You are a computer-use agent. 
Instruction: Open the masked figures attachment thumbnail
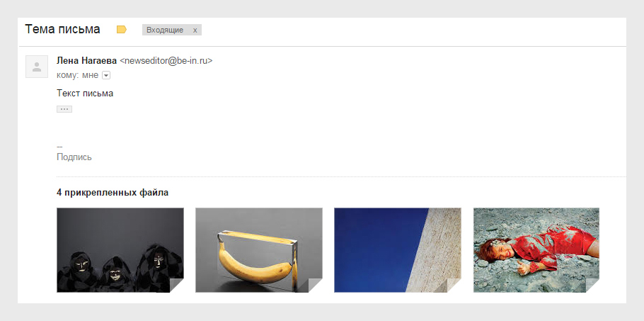[x=120, y=250]
